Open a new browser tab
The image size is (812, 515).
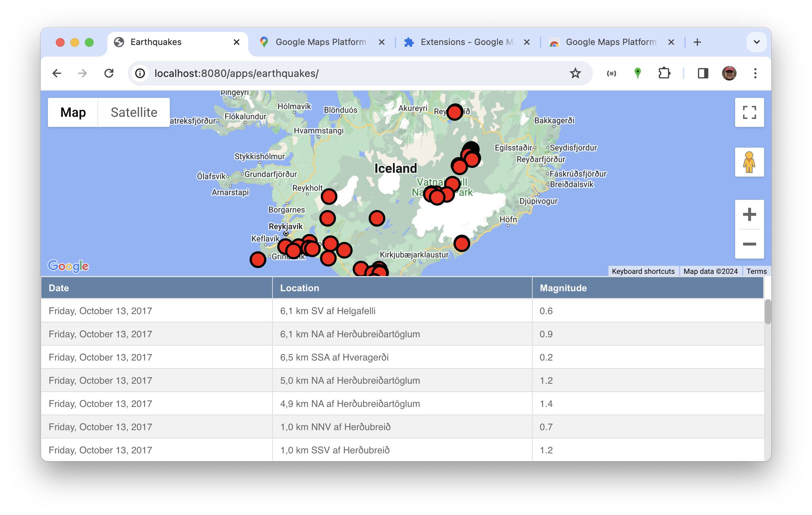tap(697, 42)
